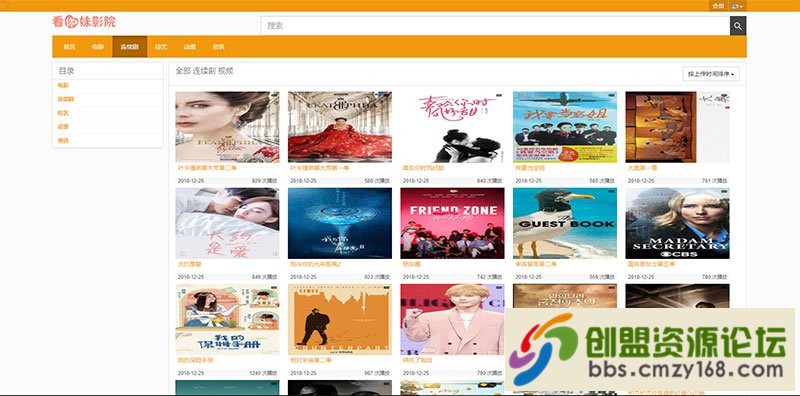Image resolution: width=800 pixels, height=396 pixels.
Task: Open the black-and-white kissing couple poster
Action: tap(453, 127)
